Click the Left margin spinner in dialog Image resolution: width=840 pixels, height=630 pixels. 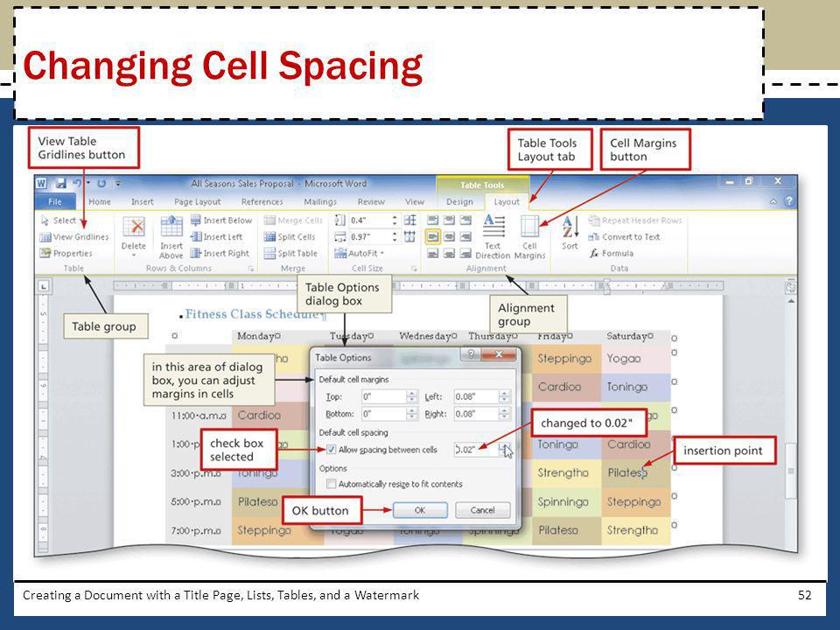tap(504, 396)
